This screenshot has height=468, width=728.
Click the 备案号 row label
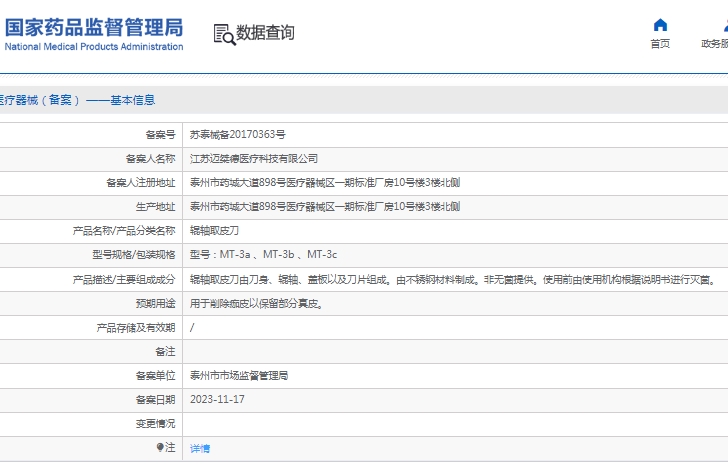[x=161, y=135]
